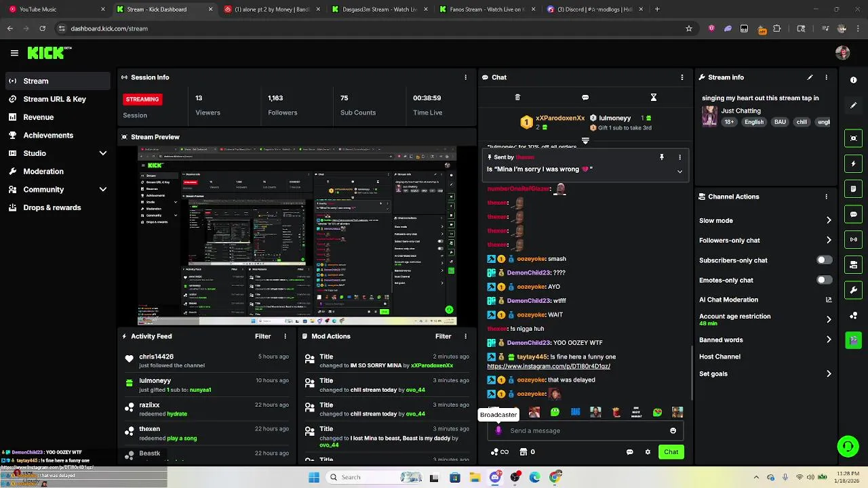The width and height of the screenshot is (868, 488).
Task: Click the speech bubble icon next to Chat button
Action: (629, 452)
